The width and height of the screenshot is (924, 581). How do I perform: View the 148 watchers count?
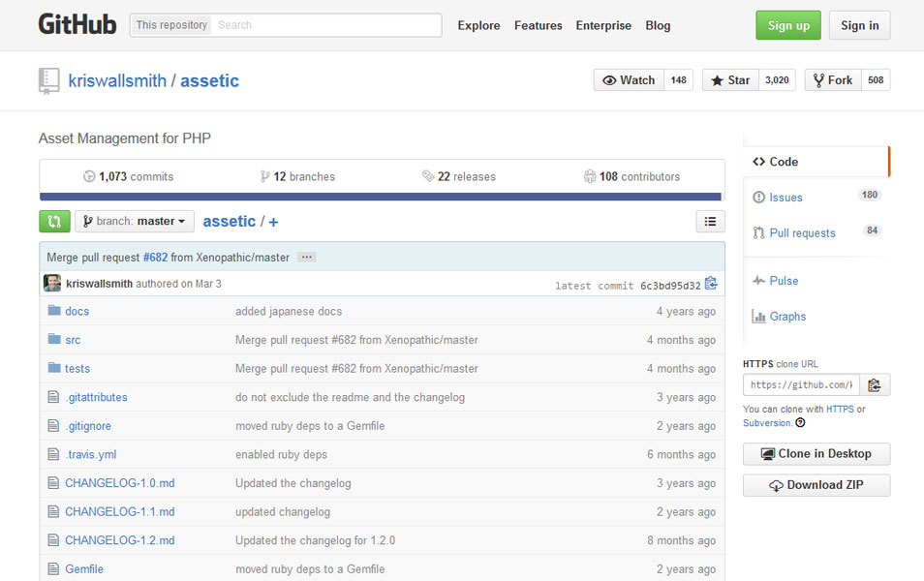point(678,80)
